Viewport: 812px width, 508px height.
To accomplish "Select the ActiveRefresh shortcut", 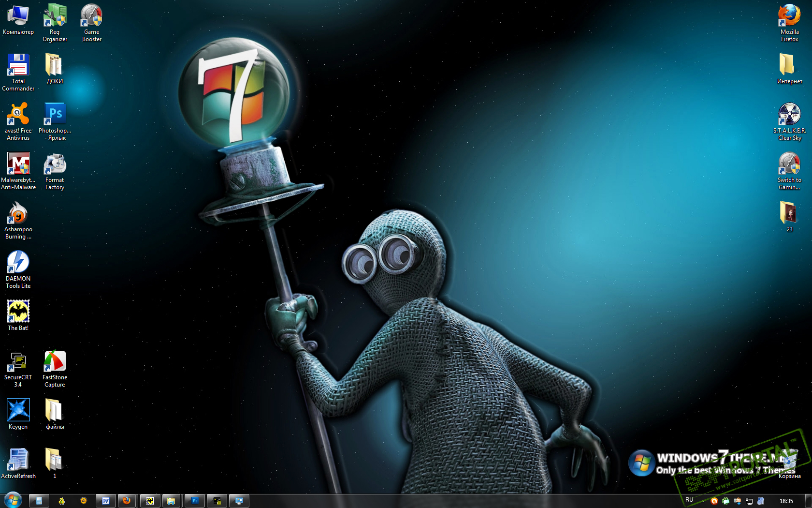I will (18, 463).
